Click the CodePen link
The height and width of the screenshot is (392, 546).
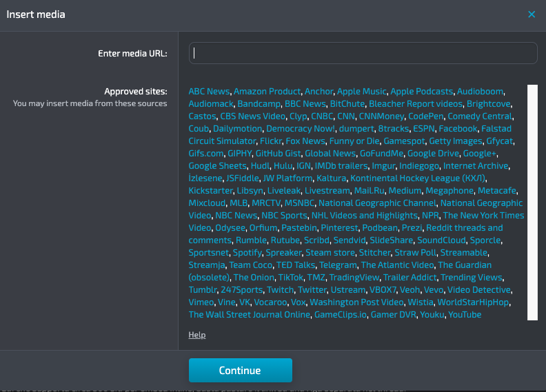[426, 116]
